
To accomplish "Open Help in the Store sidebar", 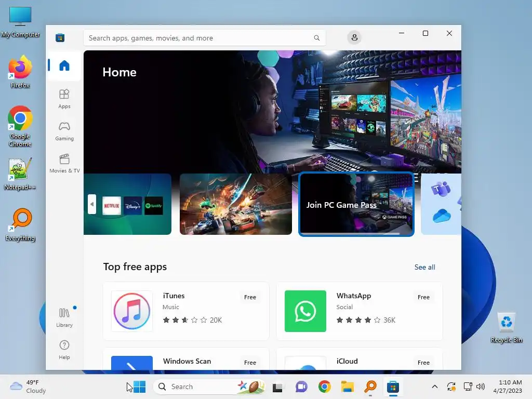I will pos(64,350).
